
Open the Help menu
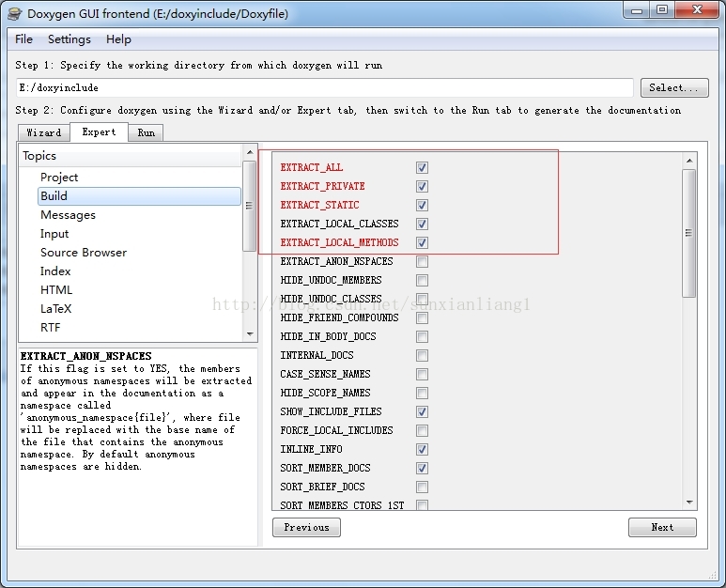pyautogui.click(x=118, y=39)
